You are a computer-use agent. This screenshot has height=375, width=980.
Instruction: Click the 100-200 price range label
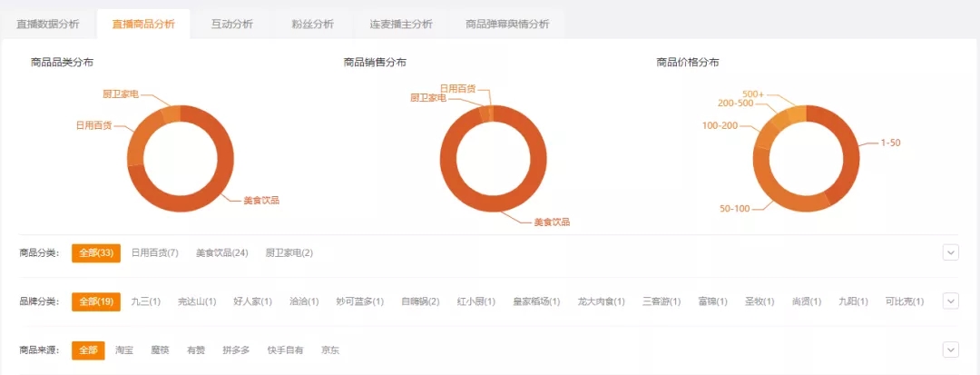[720, 125]
